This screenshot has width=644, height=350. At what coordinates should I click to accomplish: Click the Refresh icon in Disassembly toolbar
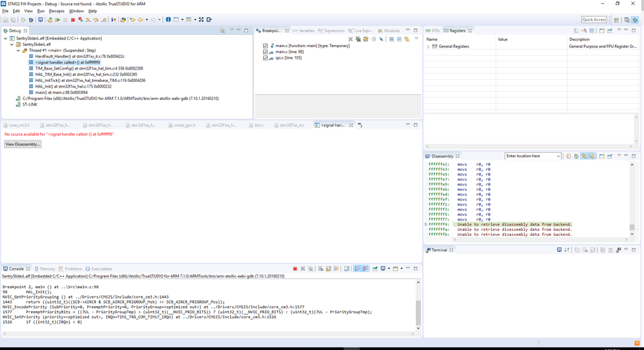point(569,156)
